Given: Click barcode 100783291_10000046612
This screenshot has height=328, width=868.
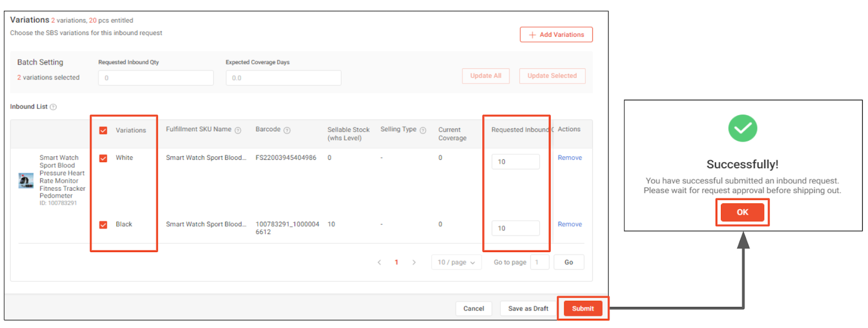Looking at the screenshot, I should pyautogui.click(x=288, y=228).
